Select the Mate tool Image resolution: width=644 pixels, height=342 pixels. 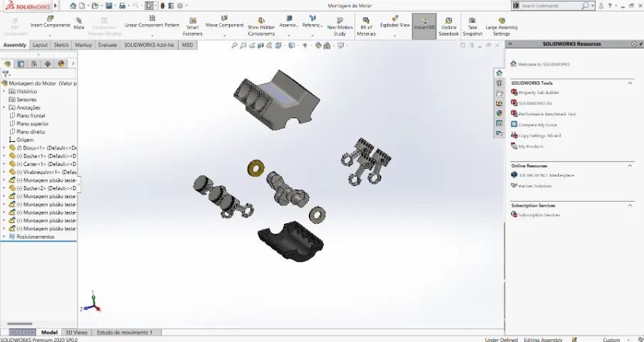tap(79, 24)
